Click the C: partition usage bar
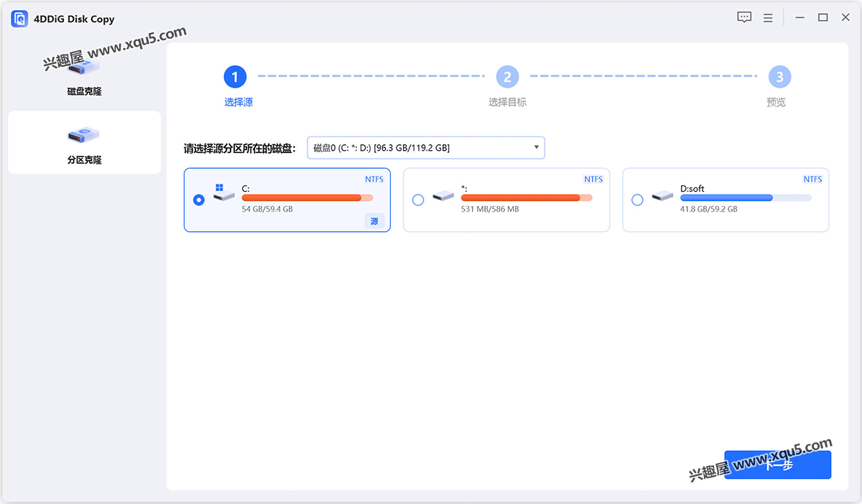This screenshot has width=862, height=504. coord(307,197)
